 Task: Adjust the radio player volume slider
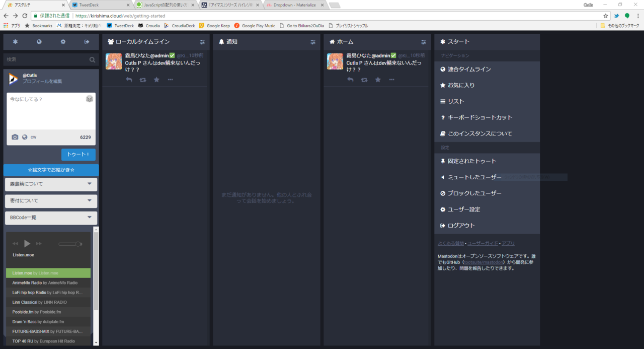pos(70,244)
